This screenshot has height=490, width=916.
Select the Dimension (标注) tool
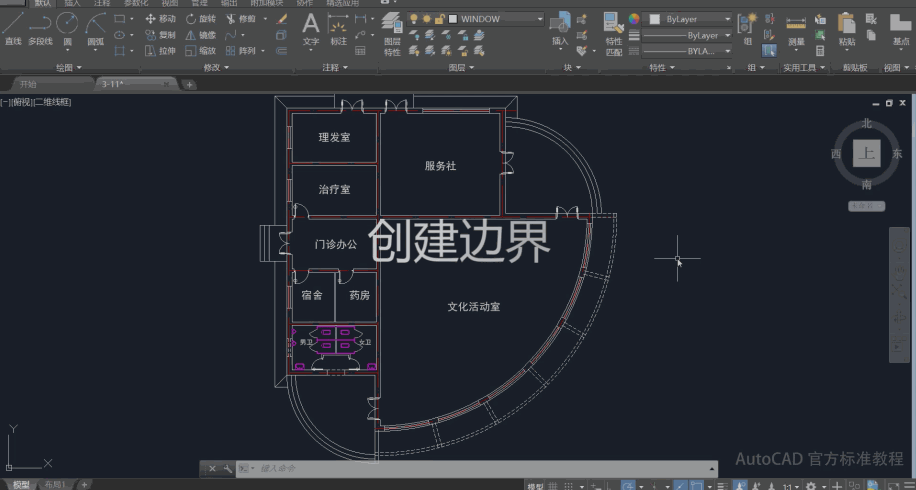click(338, 29)
